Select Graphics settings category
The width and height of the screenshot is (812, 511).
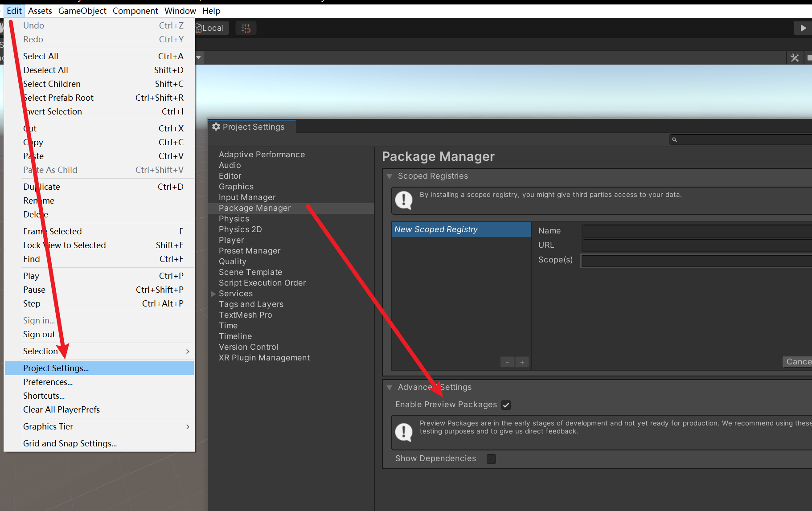pyautogui.click(x=291, y=187)
